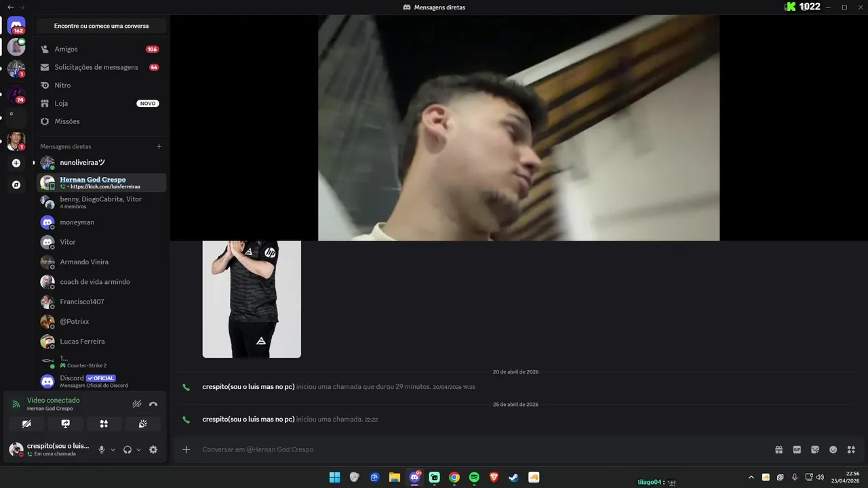Open the apps launcher in the message bar
Viewport: 868px width, 488px height.
851,449
